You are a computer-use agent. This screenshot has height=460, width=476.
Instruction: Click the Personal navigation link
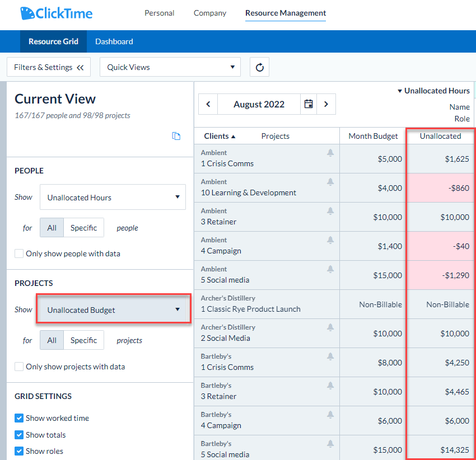[x=160, y=13]
